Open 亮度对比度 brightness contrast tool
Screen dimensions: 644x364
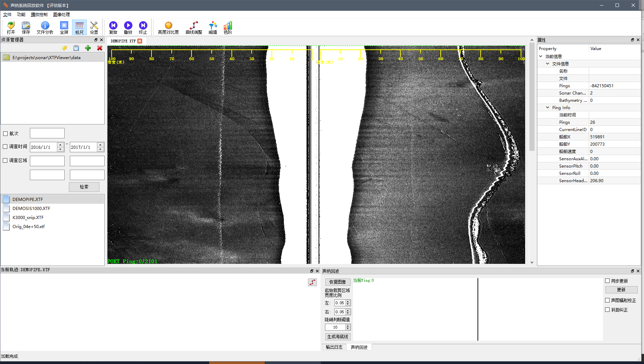tap(168, 27)
